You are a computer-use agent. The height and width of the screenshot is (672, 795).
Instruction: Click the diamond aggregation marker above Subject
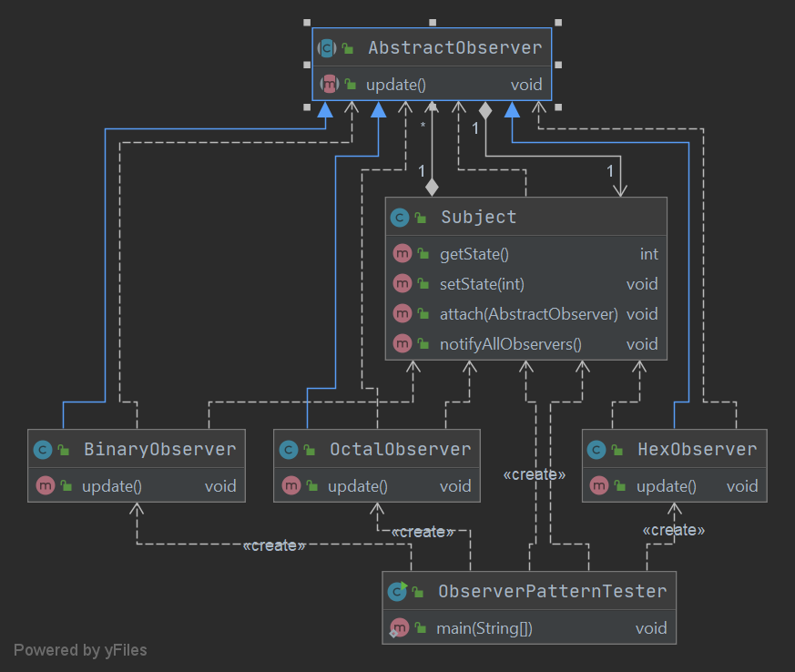coord(431,187)
